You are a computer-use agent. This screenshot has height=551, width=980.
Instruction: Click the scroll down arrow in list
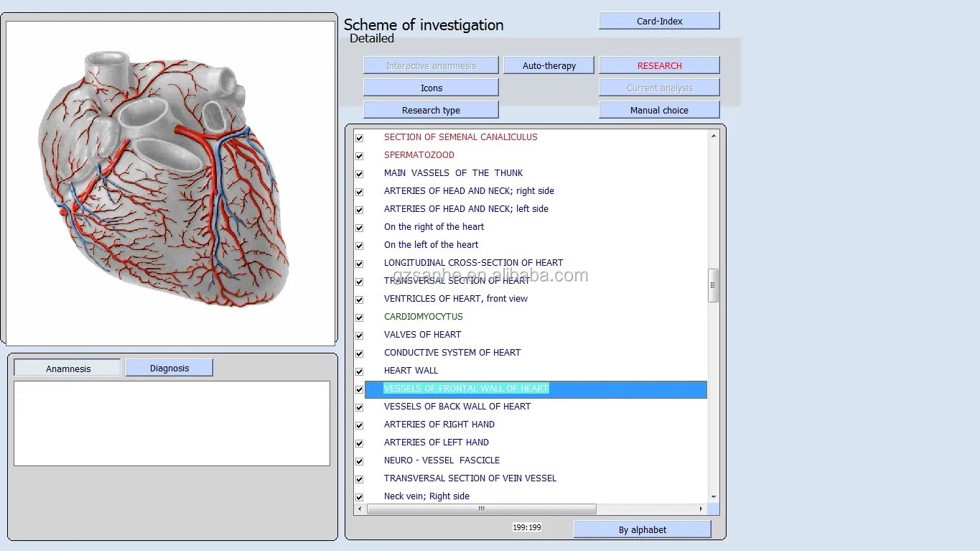pos(713,496)
